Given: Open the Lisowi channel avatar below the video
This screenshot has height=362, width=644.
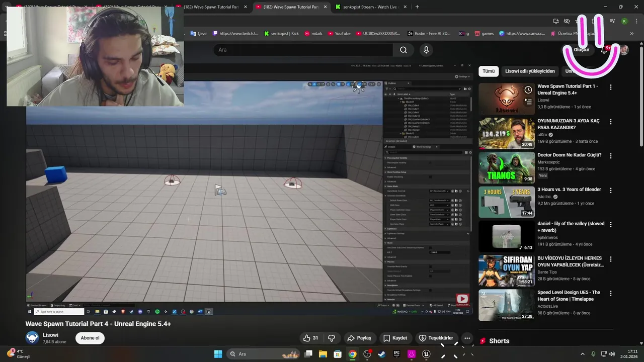Looking at the screenshot, I should point(32,338).
